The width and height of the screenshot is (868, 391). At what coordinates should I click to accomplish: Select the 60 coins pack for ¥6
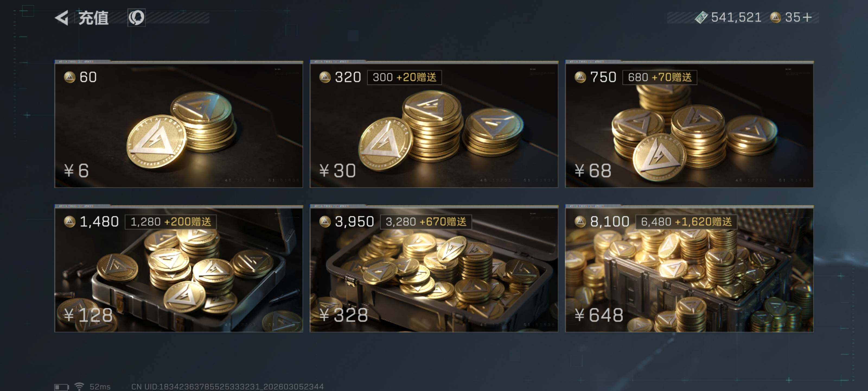click(x=178, y=124)
